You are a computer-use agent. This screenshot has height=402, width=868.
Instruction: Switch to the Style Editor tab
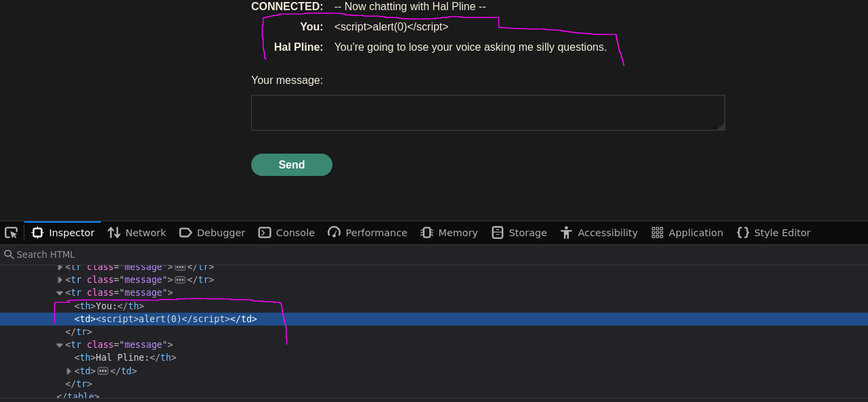point(773,232)
